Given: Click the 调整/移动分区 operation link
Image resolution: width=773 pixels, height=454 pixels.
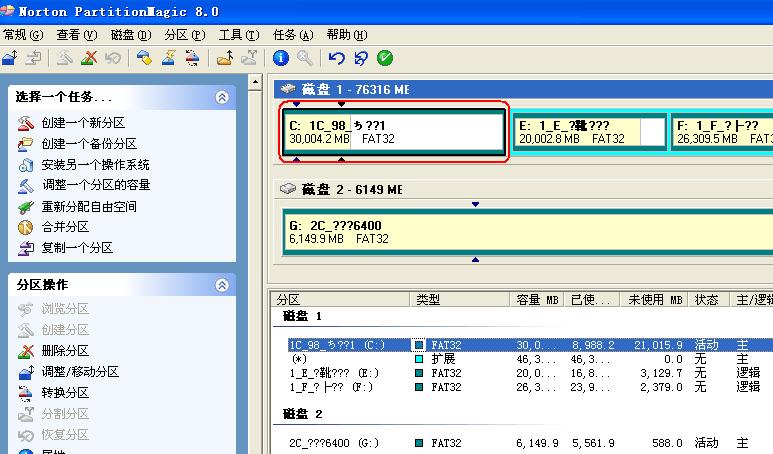Looking at the screenshot, I should (x=80, y=372).
